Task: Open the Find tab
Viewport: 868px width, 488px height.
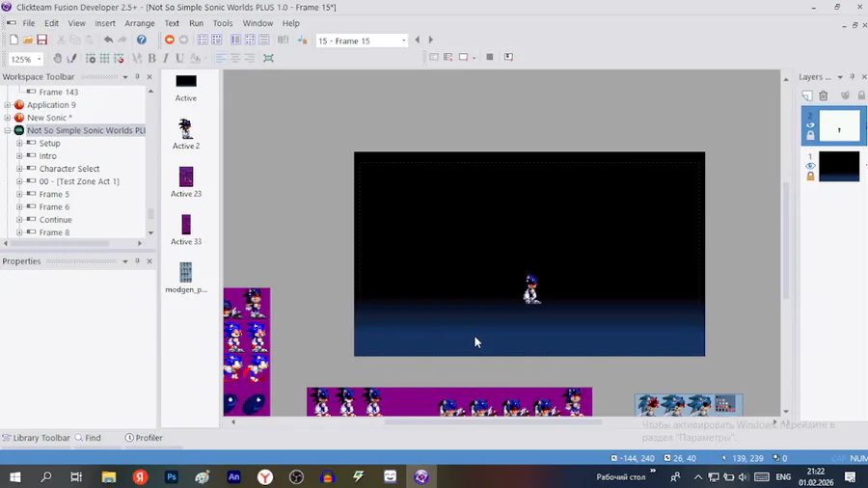Action: 88,438
